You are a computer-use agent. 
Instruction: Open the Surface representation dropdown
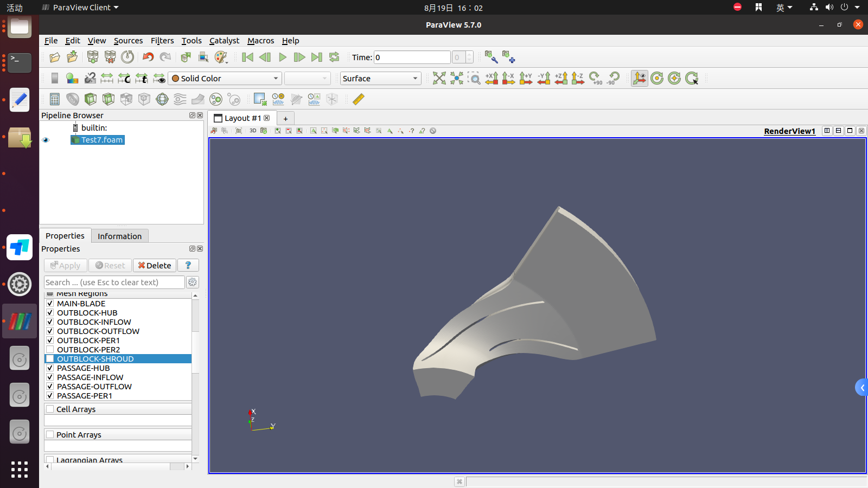pos(380,79)
